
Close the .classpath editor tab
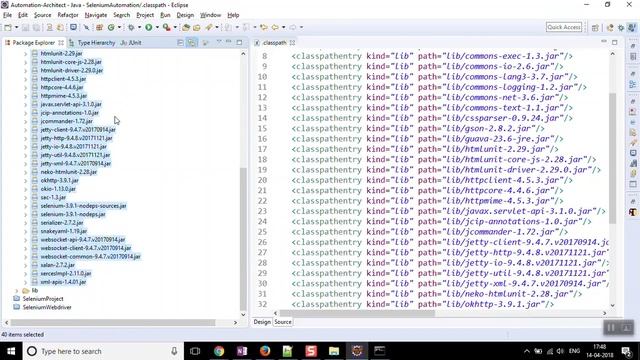click(292, 42)
